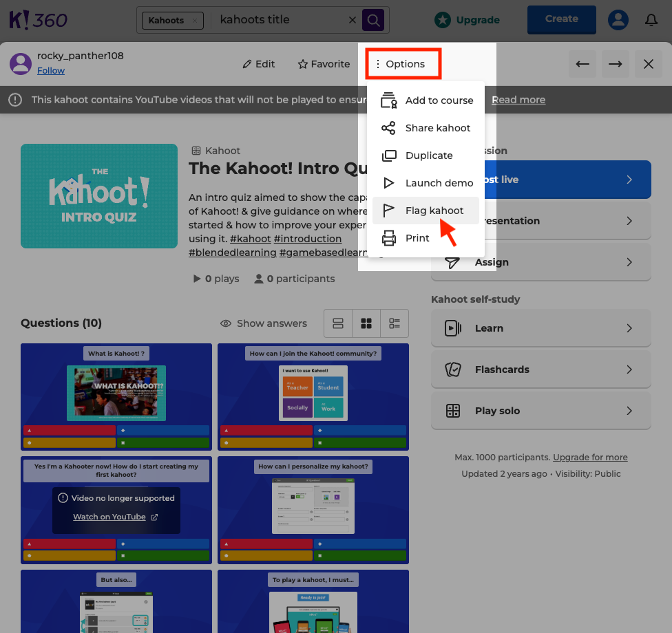Click the info icon in YouTube notice

[x=15, y=100]
